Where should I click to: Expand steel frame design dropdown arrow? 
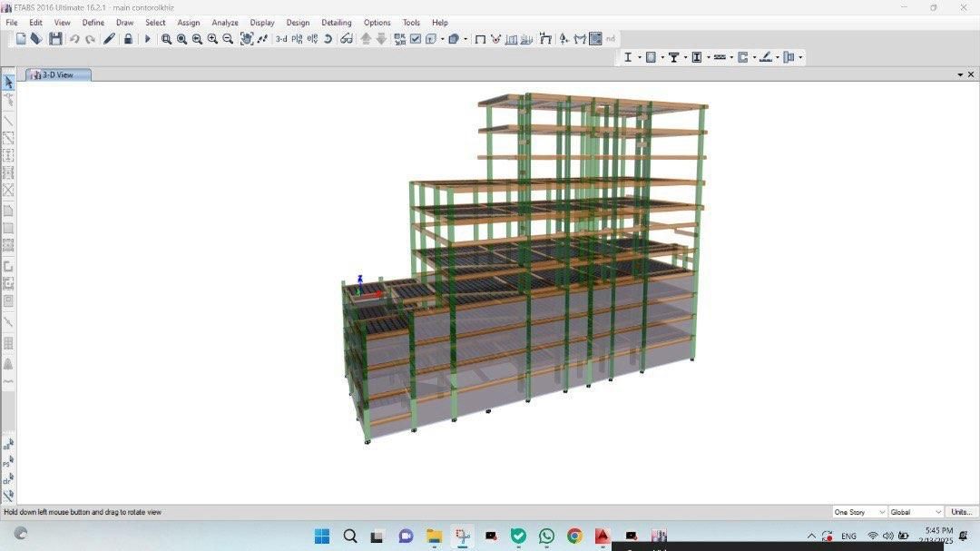click(x=640, y=57)
